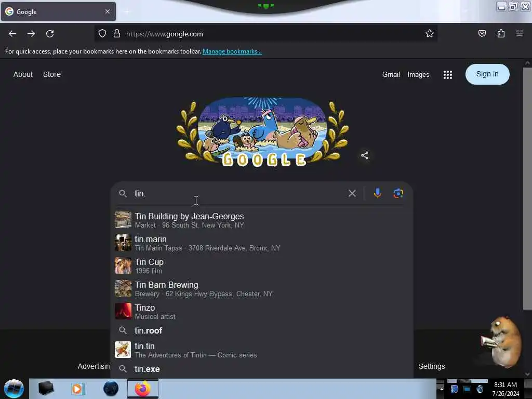Open the Google Store link
Image resolution: width=532 pixels, height=399 pixels.
point(52,74)
